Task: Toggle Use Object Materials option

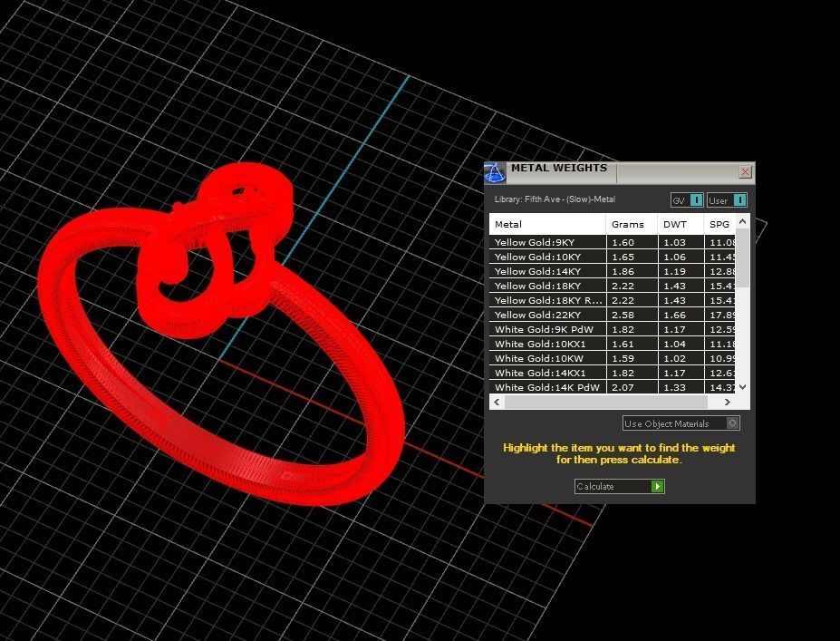Action: click(x=681, y=423)
